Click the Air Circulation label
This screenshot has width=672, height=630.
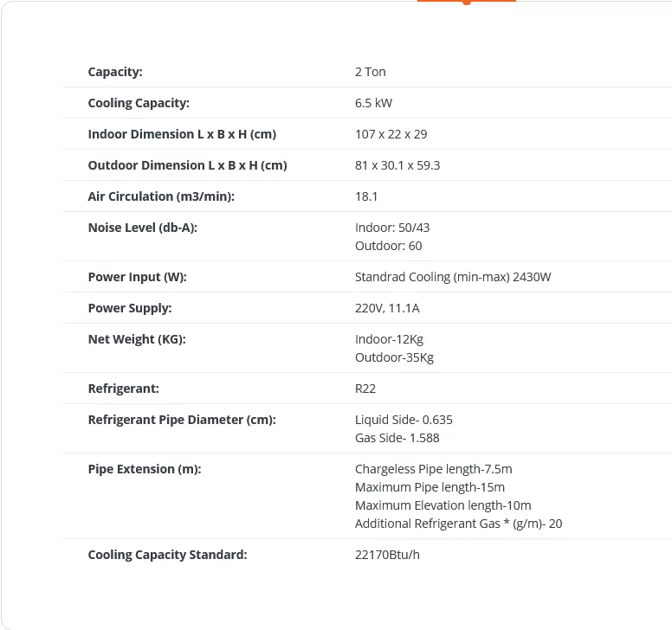click(161, 196)
